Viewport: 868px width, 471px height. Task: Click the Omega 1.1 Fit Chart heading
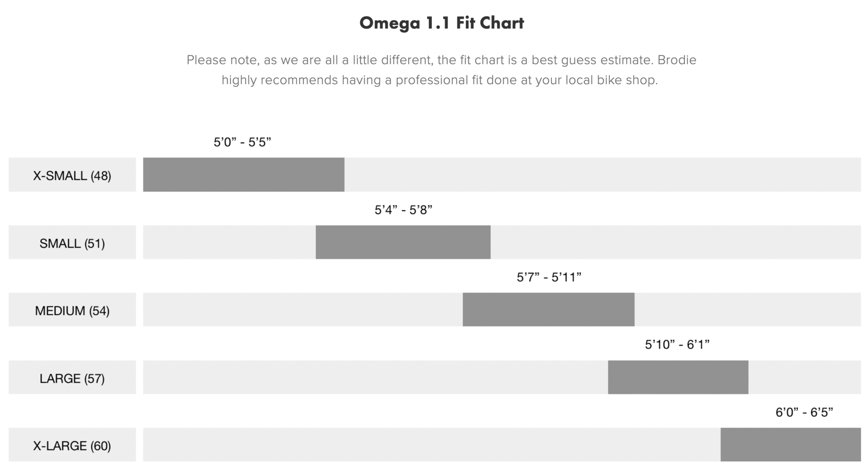coord(442,23)
